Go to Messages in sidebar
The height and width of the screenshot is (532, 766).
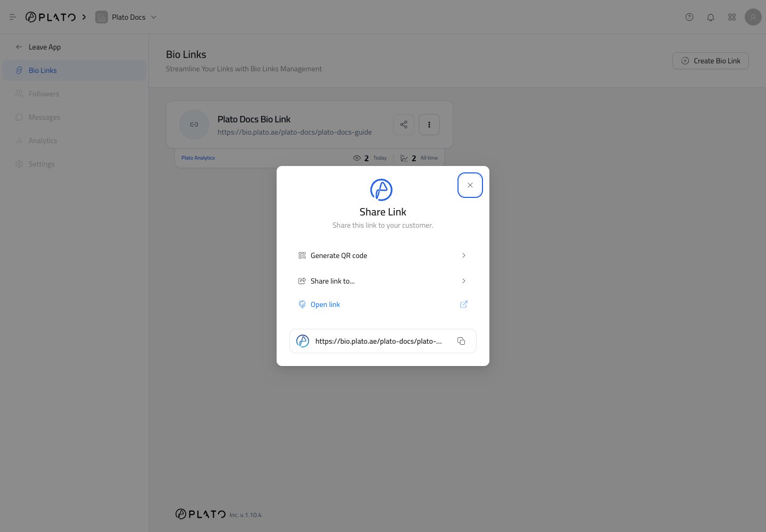pyautogui.click(x=74, y=117)
